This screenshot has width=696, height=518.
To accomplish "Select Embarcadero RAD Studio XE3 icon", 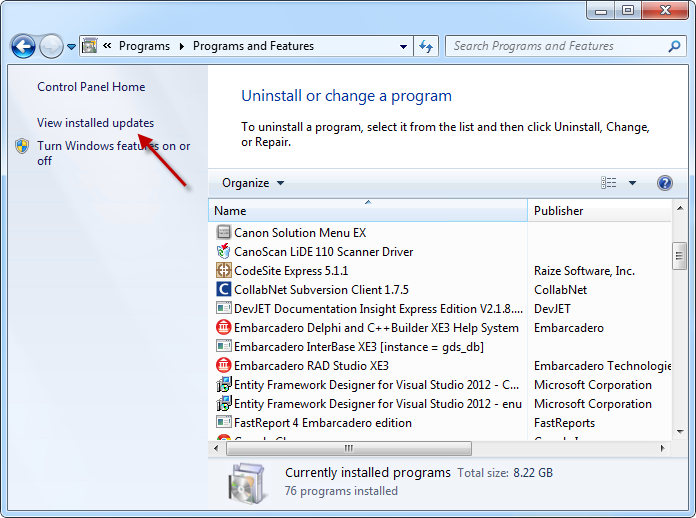I will (x=224, y=366).
